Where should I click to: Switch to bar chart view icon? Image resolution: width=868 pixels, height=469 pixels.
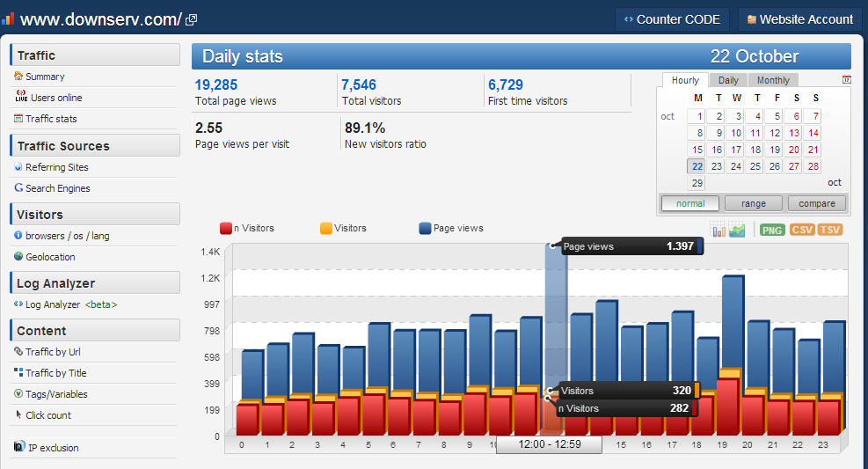(718, 230)
